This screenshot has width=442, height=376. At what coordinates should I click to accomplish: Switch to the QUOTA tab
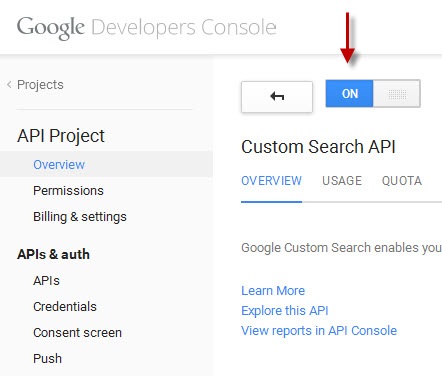[402, 181]
